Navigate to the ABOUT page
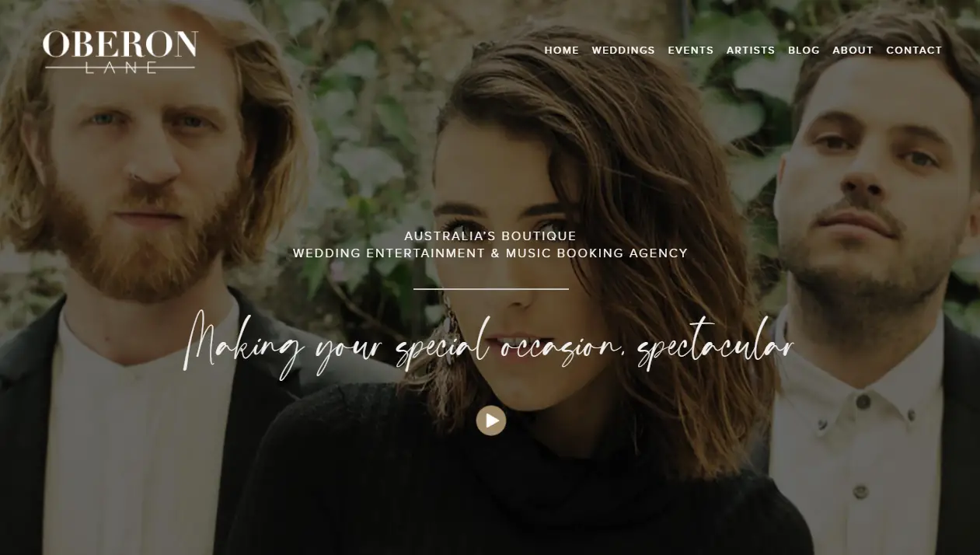Screen dimensions: 980x555 click(853, 50)
